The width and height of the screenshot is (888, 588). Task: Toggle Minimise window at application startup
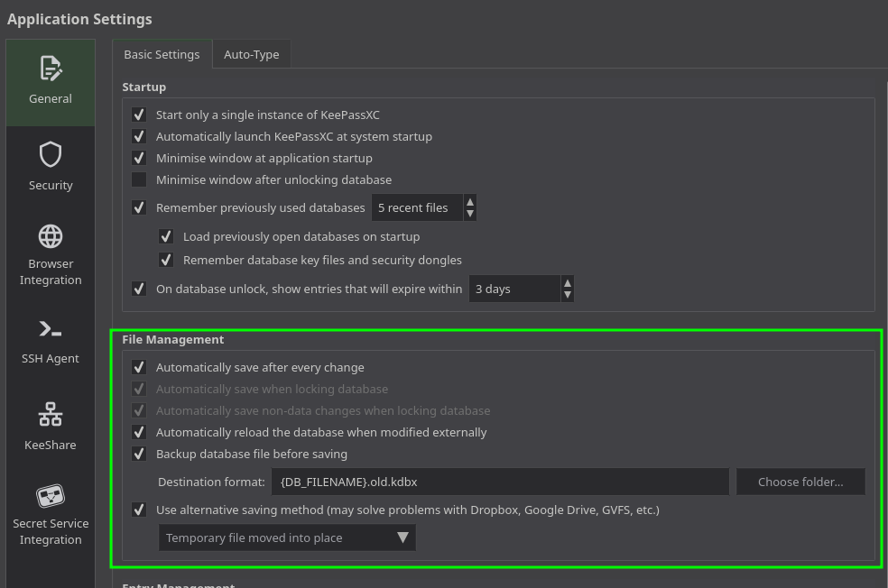pos(139,158)
